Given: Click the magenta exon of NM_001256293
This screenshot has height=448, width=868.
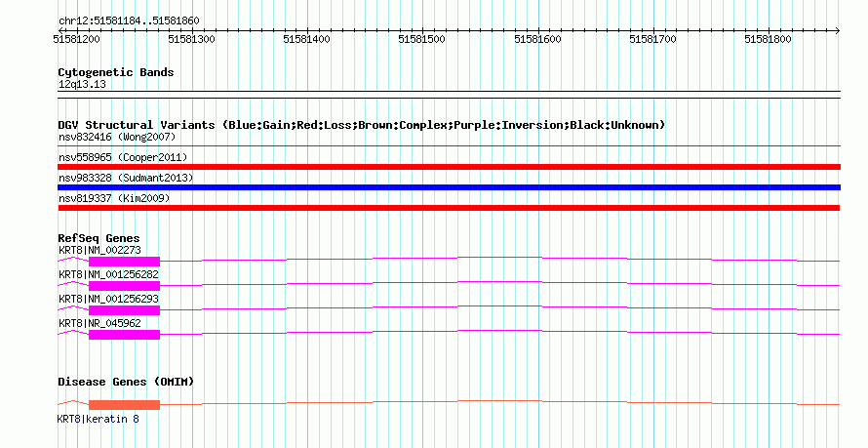Looking at the screenshot, I should pos(124,310).
